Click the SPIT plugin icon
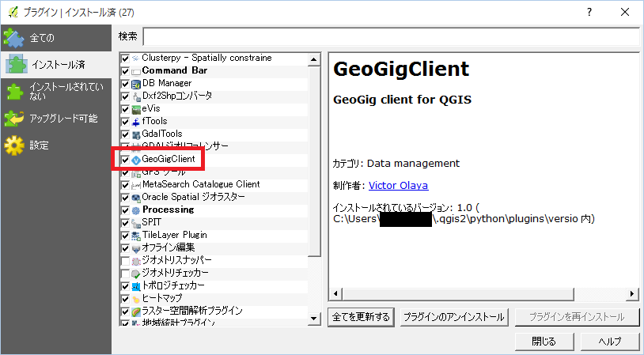 [136, 223]
